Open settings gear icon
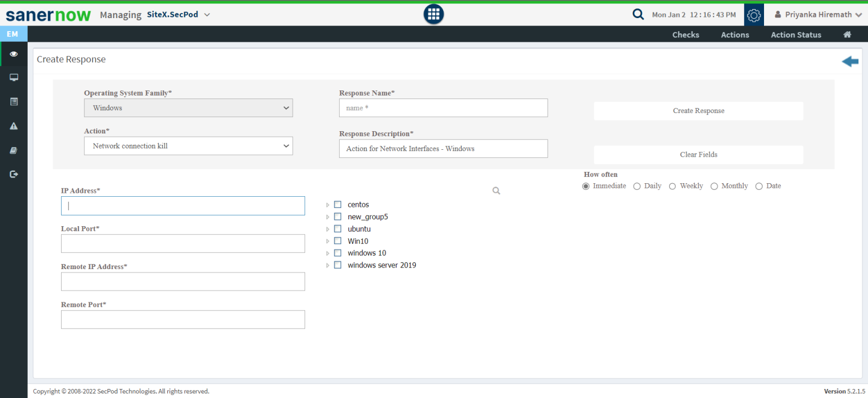Image resolution: width=868 pixels, height=398 pixels. point(754,15)
